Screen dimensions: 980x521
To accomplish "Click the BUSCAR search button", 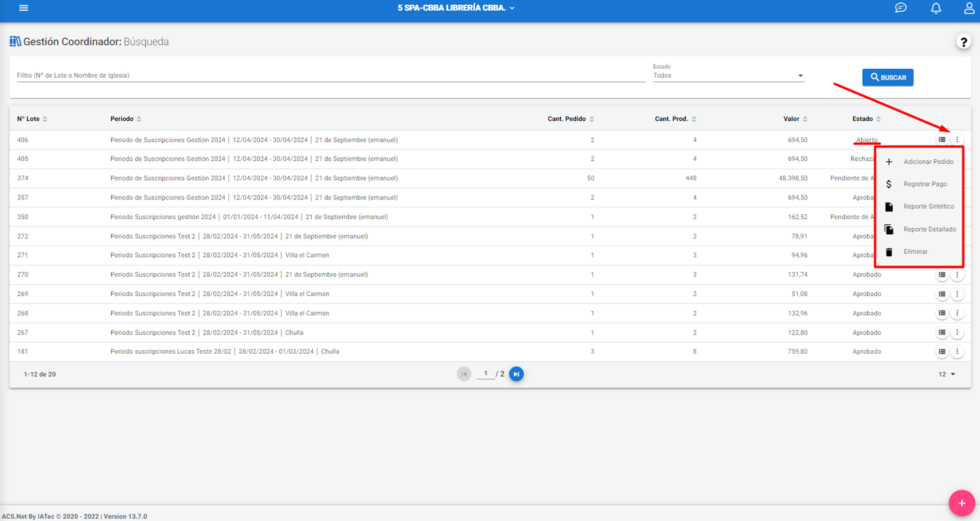I will coord(888,77).
